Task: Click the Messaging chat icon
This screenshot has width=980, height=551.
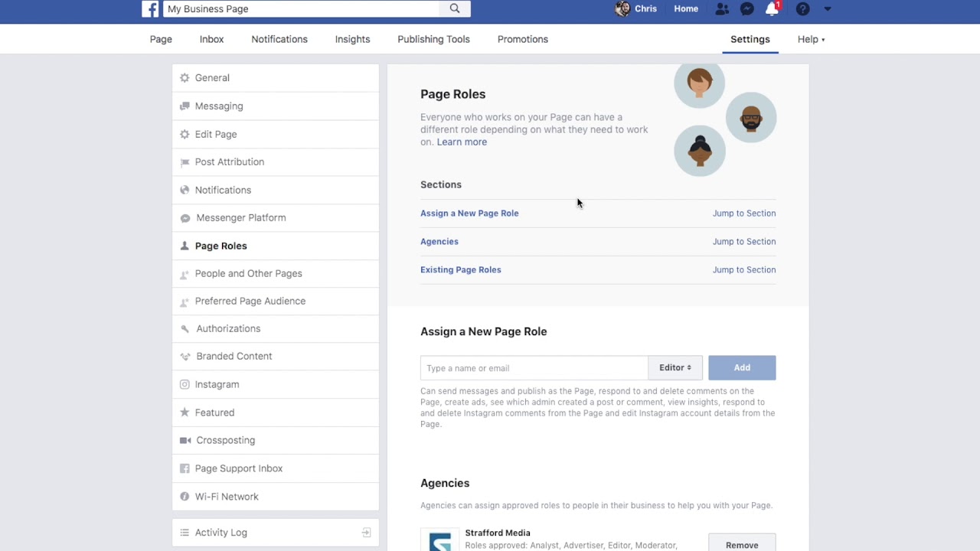Action: [185, 106]
